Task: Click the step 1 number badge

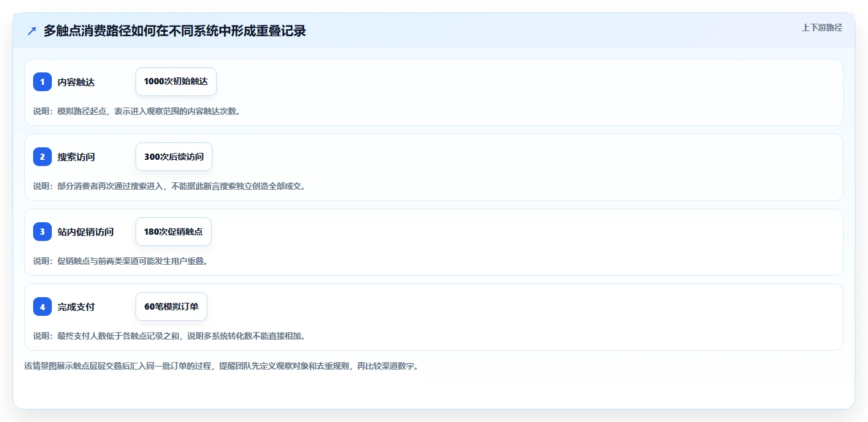Action: pos(42,82)
